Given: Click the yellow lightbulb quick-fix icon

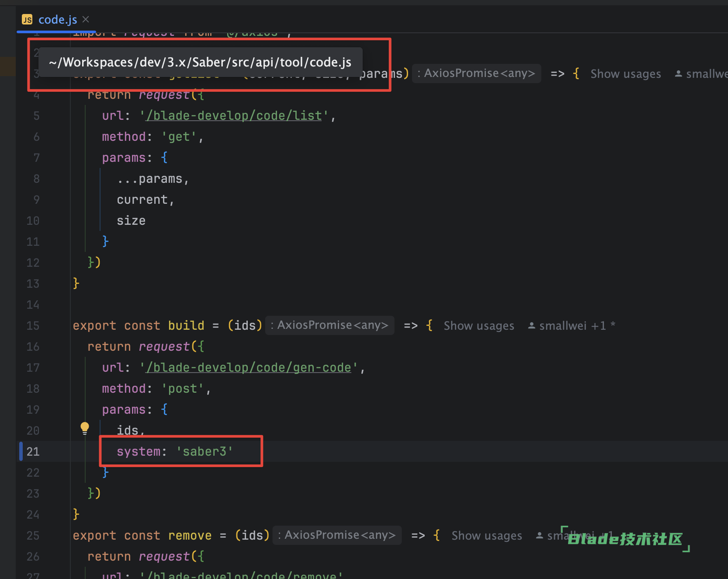Looking at the screenshot, I should 85,428.
